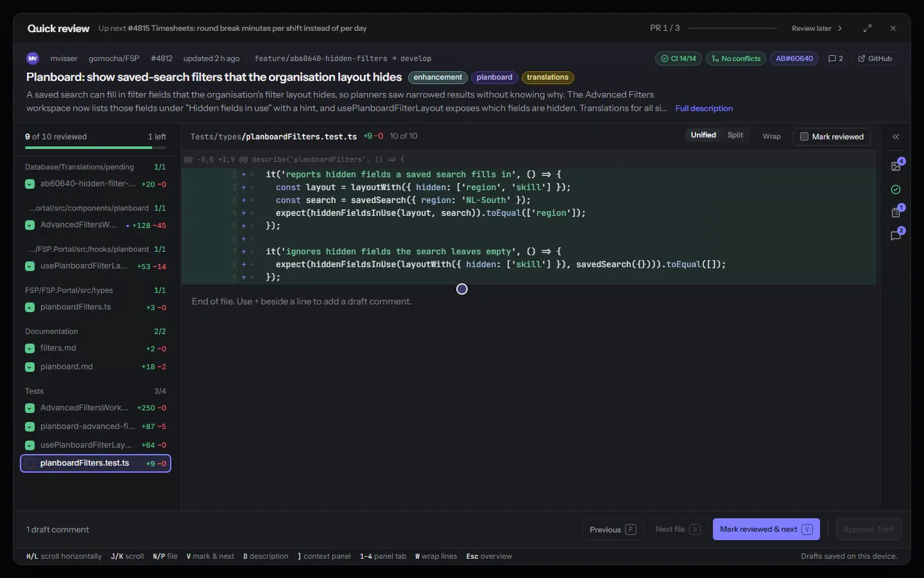The image size is (924, 578).
Task: Open work item AB#60640
Action: [794, 58]
